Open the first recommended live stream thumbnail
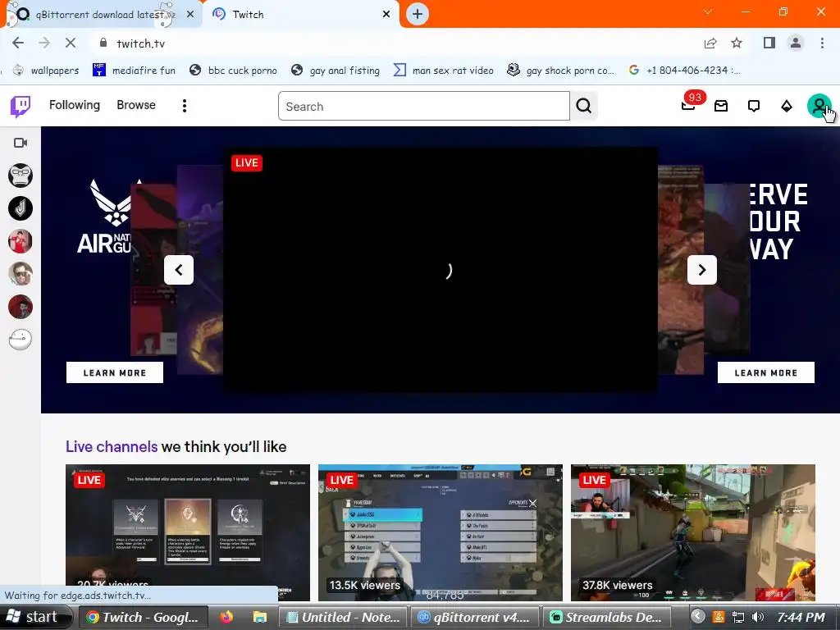 pos(188,532)
